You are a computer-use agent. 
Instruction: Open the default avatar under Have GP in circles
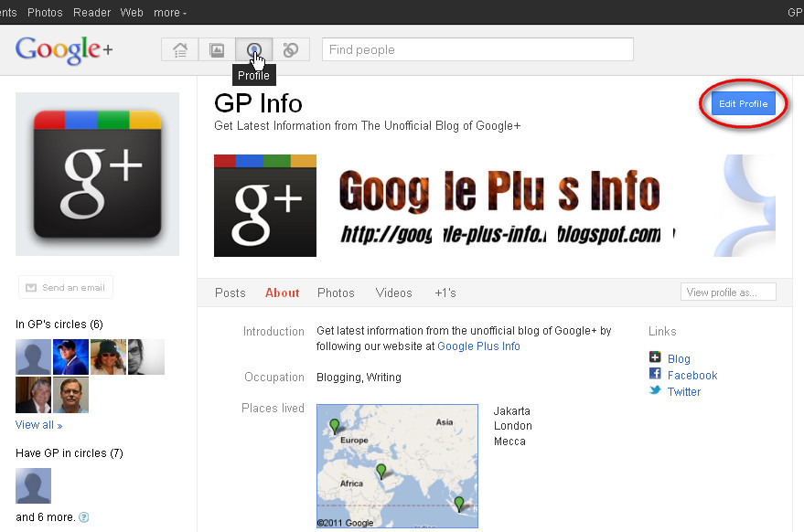(x=33, y=486)
